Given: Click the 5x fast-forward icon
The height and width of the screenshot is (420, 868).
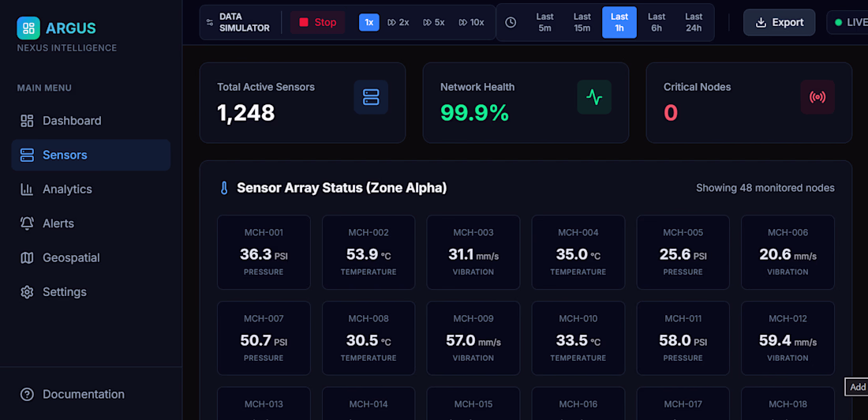Looking at the screenshot, I should [x=428, y=22].
